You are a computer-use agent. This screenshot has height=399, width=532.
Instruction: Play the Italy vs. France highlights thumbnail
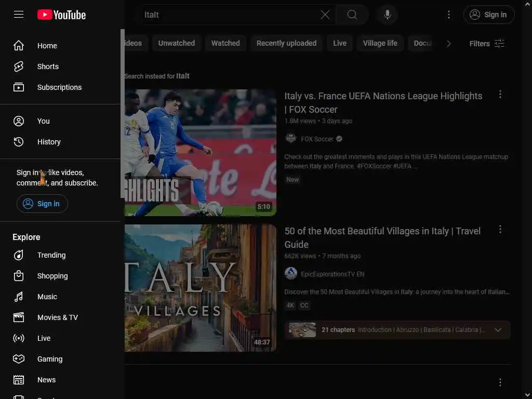[x=201, y=153]
